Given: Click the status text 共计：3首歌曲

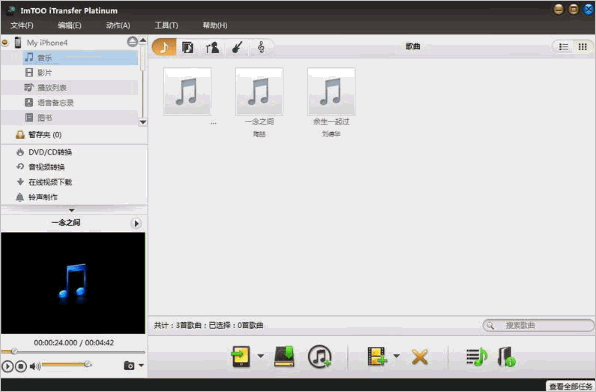Looking at the screenshot, I should coord(178,325).
